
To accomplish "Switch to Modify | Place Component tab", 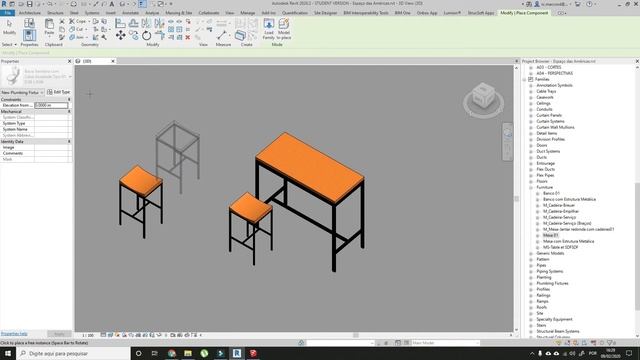I will coord(524,13).
